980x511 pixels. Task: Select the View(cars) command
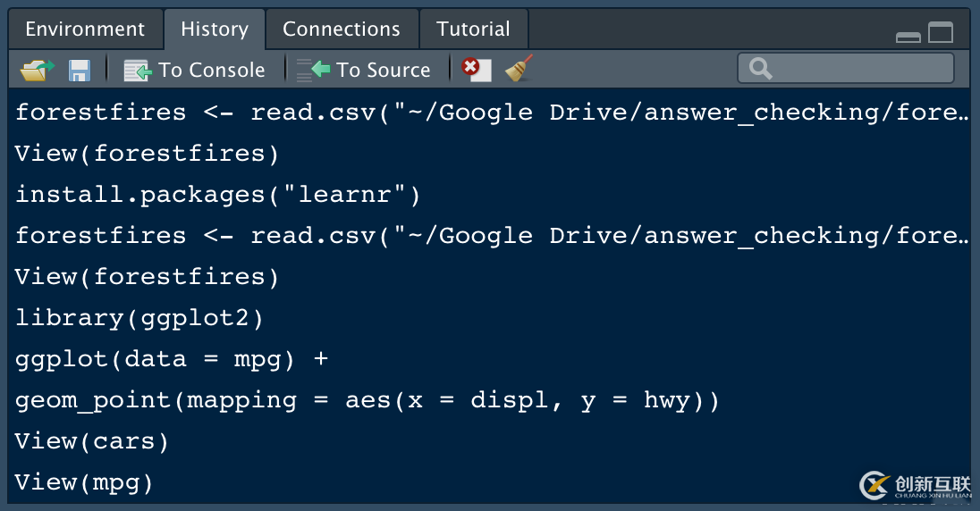(92, 441)
